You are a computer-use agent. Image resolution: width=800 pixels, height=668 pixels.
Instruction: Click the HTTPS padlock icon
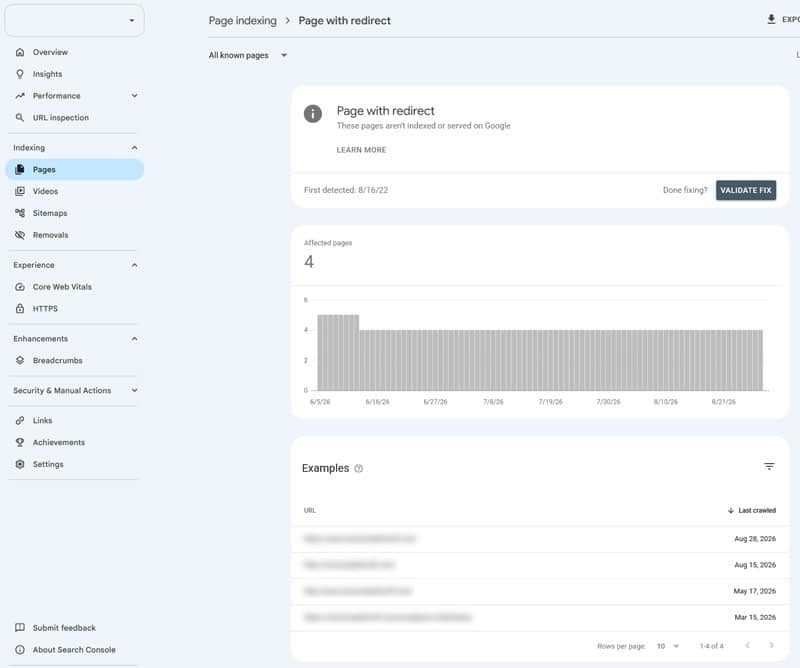click(20, 308)
